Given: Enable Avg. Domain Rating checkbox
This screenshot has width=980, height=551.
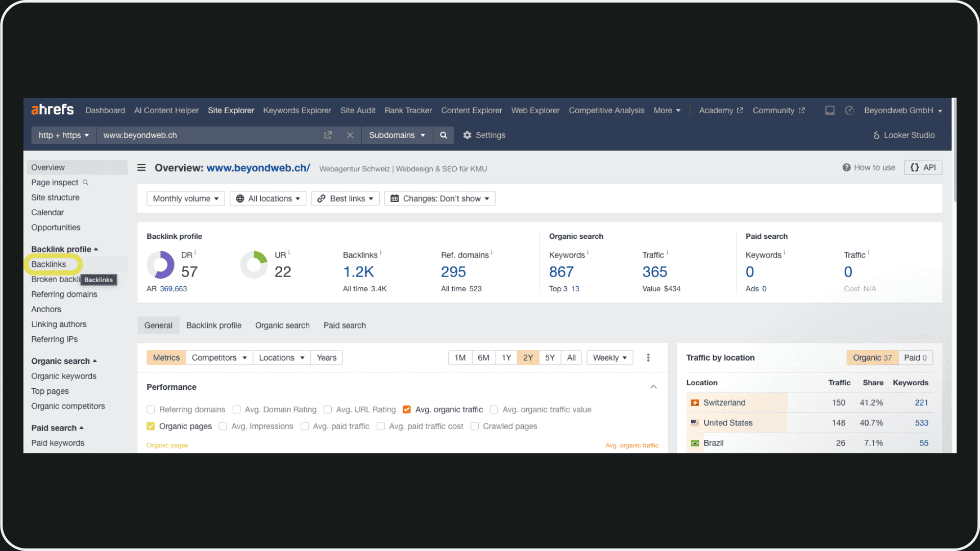Looking at the screenshot, I should pyautogui.click(x=236, y=410).
